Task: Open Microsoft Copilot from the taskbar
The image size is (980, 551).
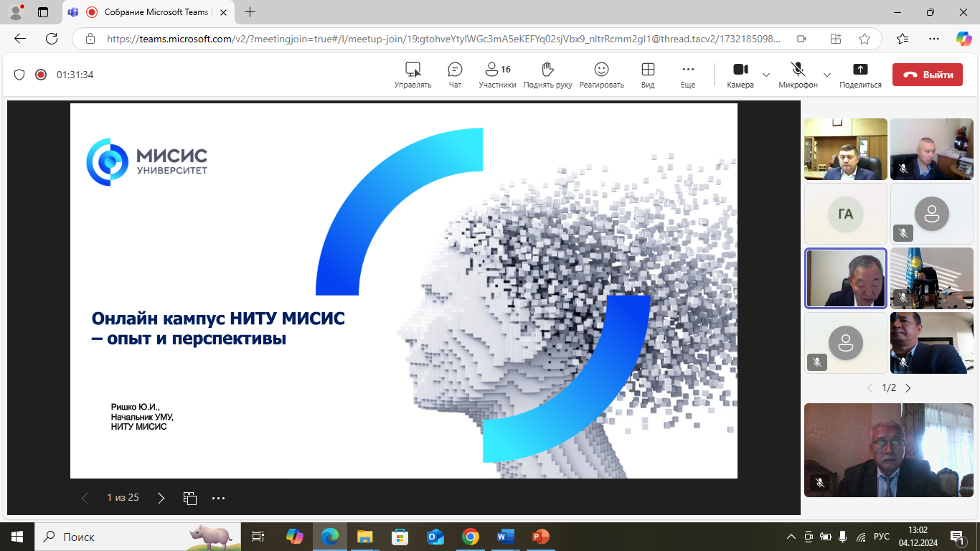Action: coord(295,537)
